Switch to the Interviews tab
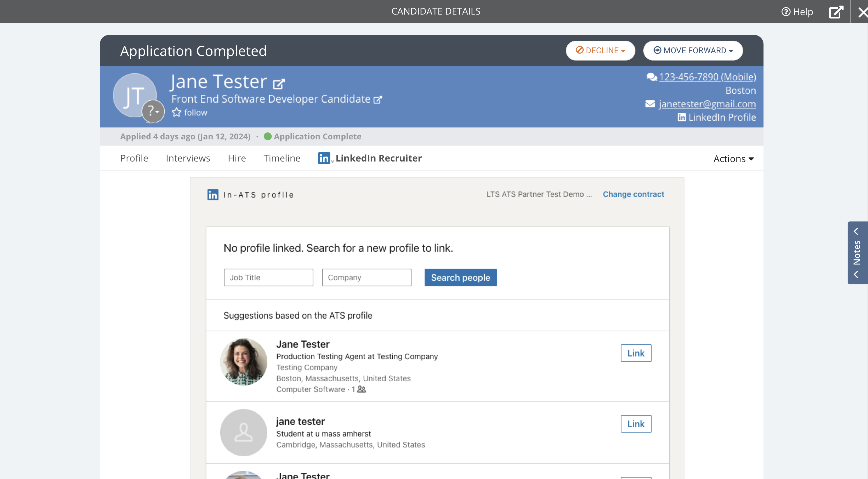Image resolution: width=868 pixels, height=479 pixels. coord(188,158)
